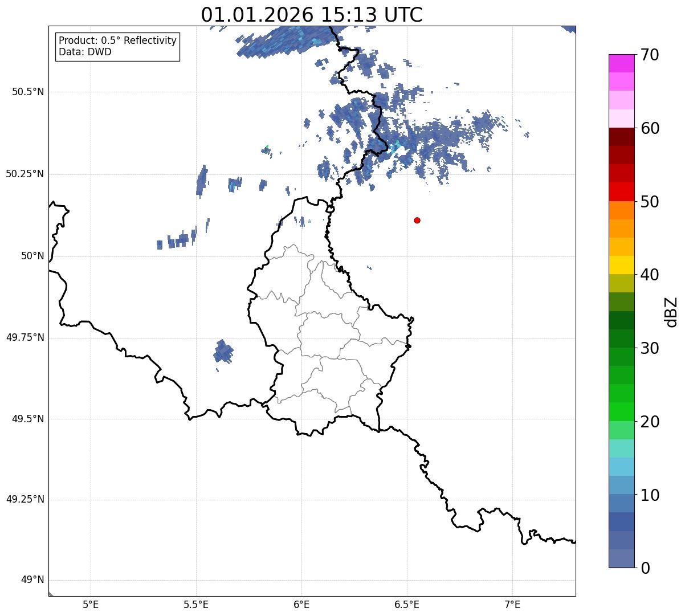Click the "50" colorbar tick label
685x616 pixels.
[x=650, y=202]
